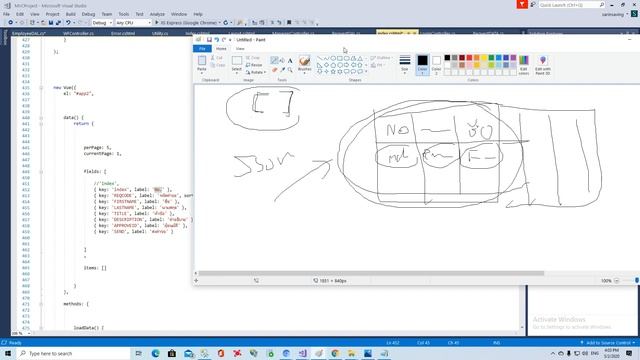
Task: Pick the Line shape in Shapes gallery
Action: [320, 58]
